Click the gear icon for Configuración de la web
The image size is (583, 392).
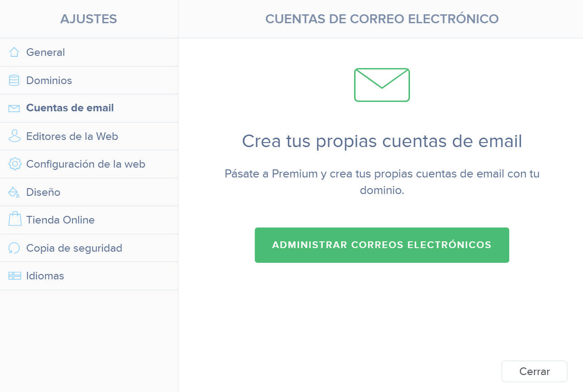pos(14,164)
